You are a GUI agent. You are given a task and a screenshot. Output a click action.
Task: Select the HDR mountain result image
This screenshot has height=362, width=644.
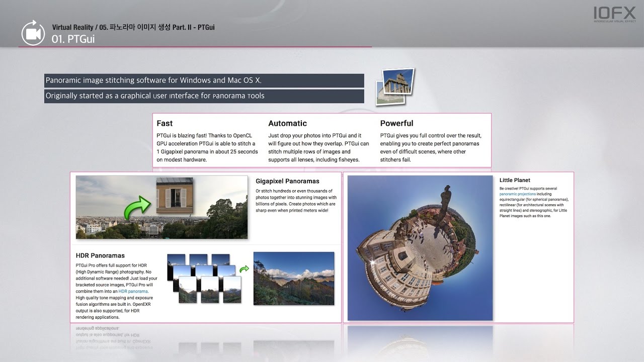click(x=294, y=279)
